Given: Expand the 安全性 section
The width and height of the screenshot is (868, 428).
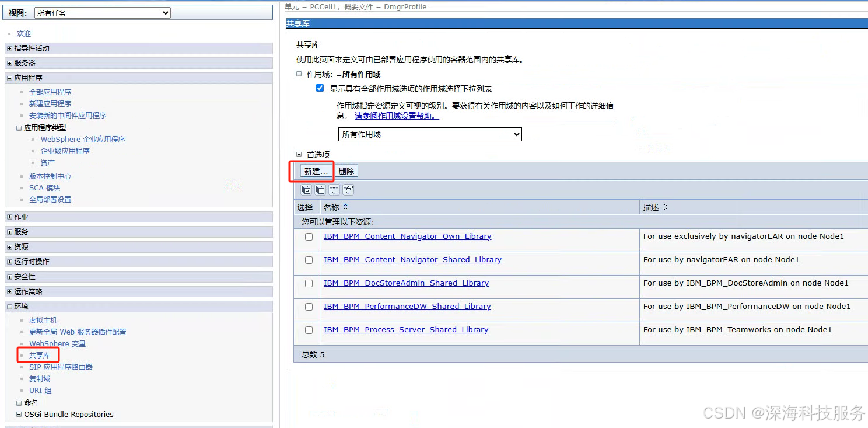Looking at the screenshot, I should pos(9,277).
